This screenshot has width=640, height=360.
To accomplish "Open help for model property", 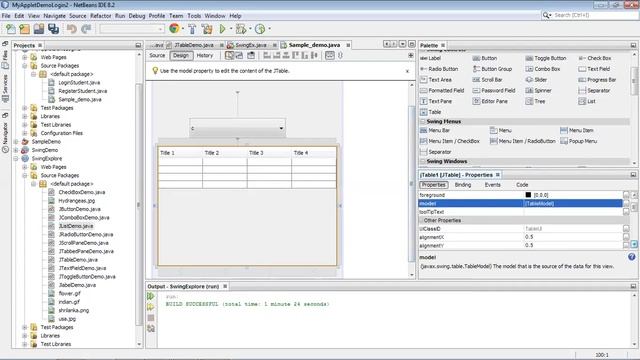I will tap(631, 257).
